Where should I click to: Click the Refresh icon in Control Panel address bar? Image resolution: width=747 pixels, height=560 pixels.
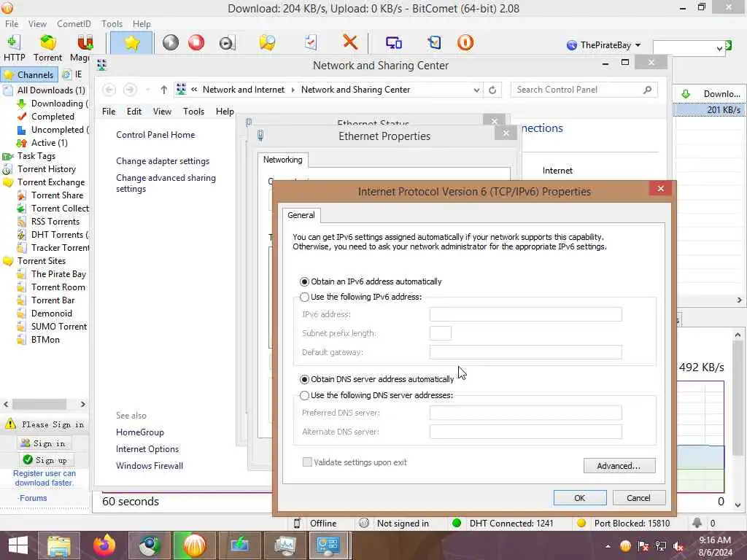492,90
